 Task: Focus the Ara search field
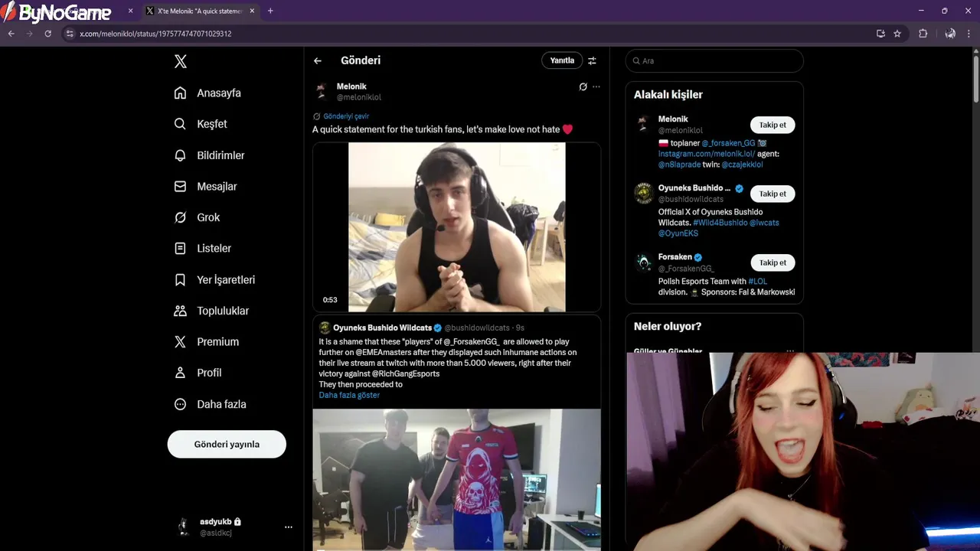coord(714,60)
